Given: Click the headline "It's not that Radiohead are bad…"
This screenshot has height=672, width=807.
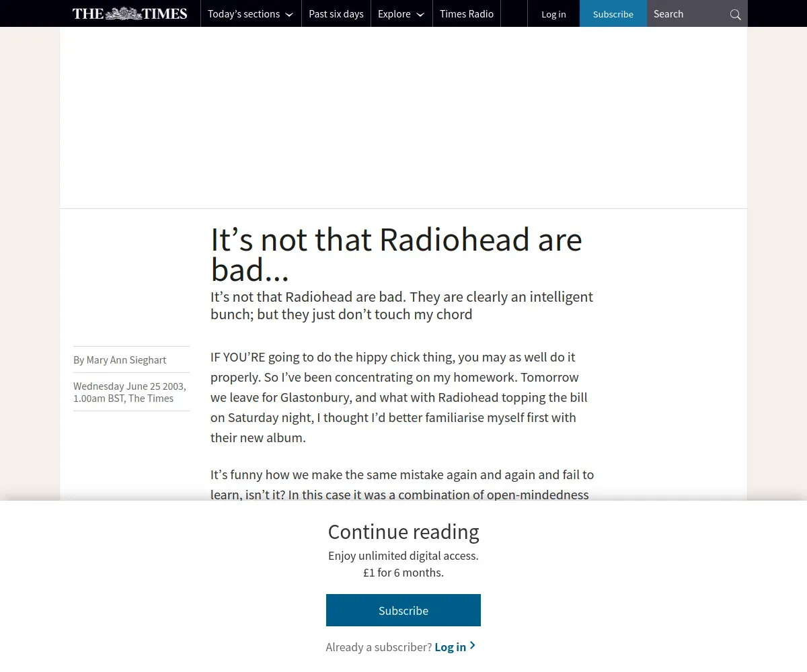Looking at the screenshot, I should 397,254.
